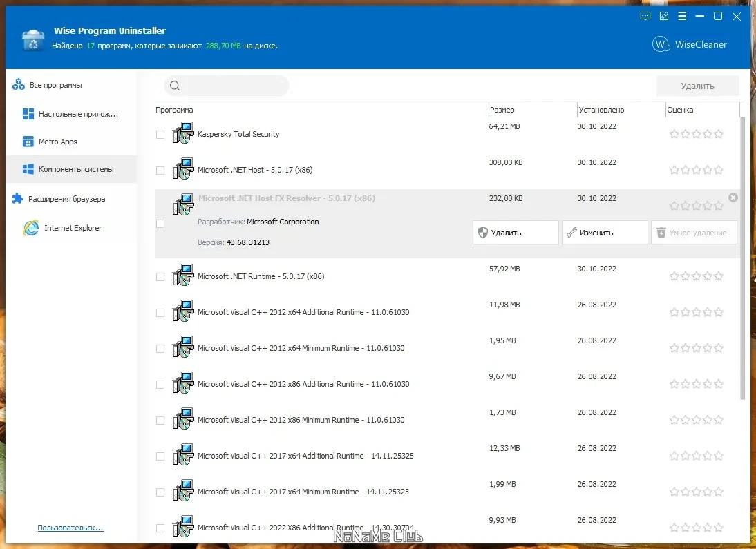Rate VC++ 2012 x64 Additional Runtime stars

coord(696,312)
